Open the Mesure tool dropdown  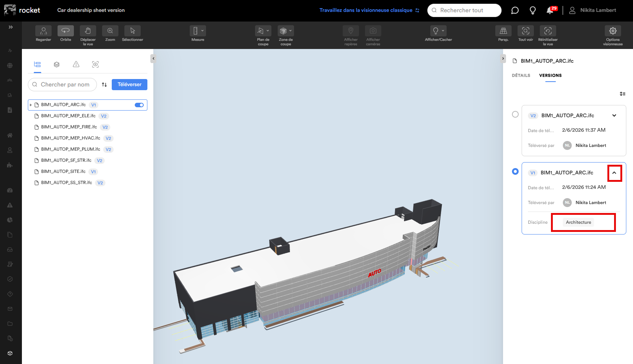[198, 31]
